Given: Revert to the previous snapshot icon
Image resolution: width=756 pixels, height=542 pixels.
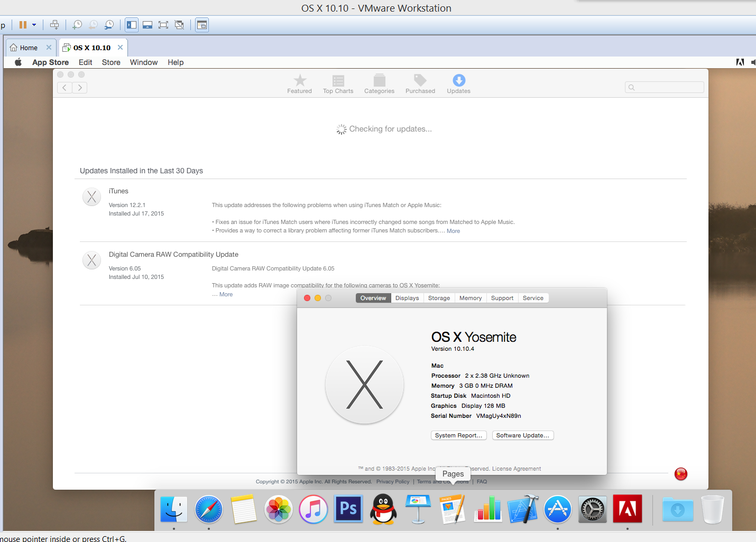Looking at the screenshot, I should (93, 25).
